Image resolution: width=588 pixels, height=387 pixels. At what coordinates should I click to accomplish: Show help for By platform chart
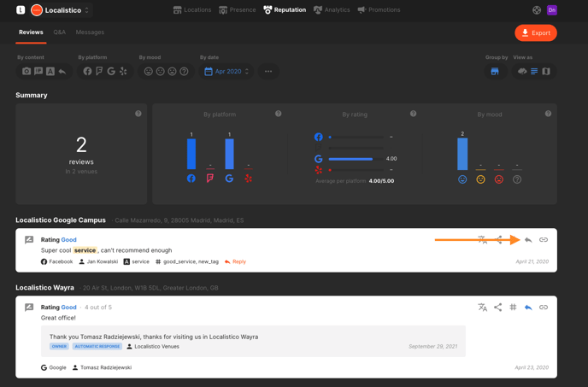279,114
